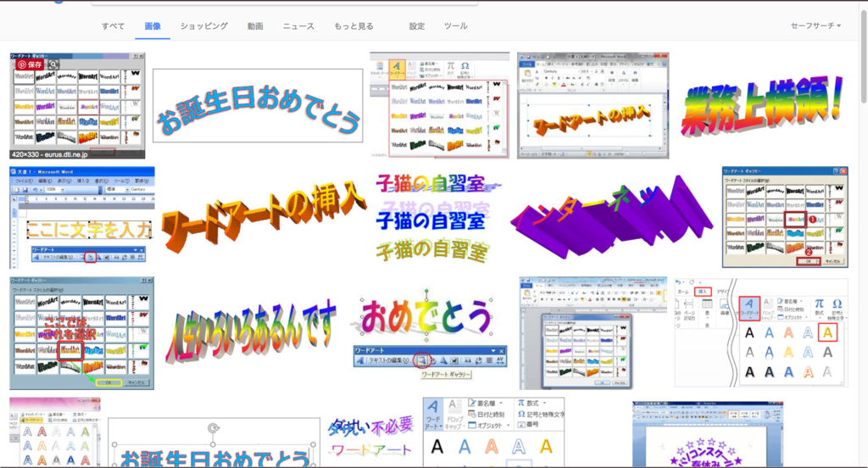
Task: Open the rainbow おめでとう toolbar screenshot
Action: 429,332
